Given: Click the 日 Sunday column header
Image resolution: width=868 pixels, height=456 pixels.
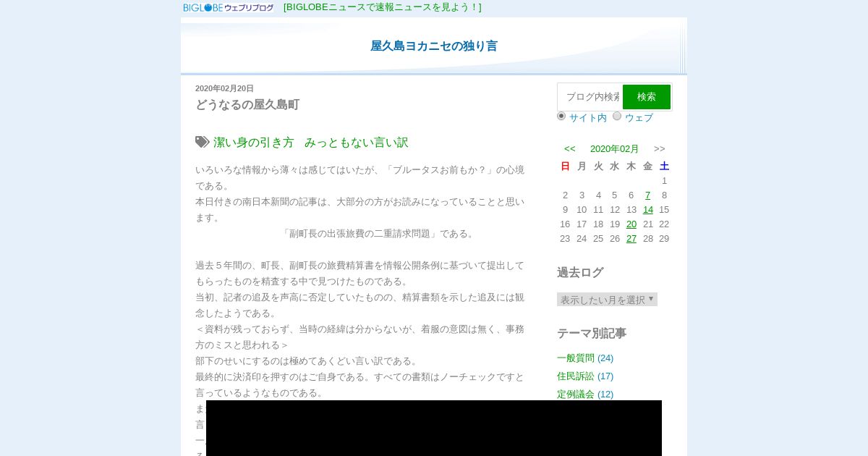Looking at the screenshot, I should 566,166.
